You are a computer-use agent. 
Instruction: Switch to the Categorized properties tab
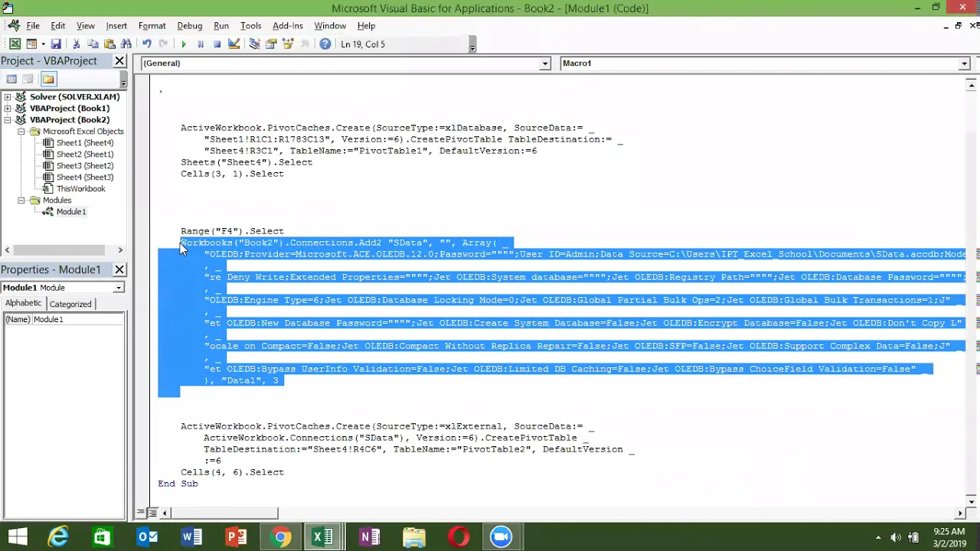tap(70, 304)
